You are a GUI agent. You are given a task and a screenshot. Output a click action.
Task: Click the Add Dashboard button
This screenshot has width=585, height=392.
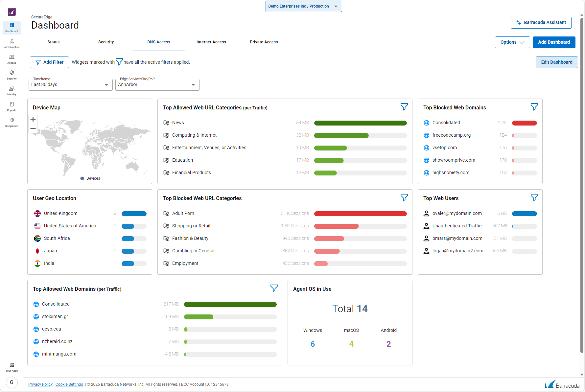click(554, 42)
